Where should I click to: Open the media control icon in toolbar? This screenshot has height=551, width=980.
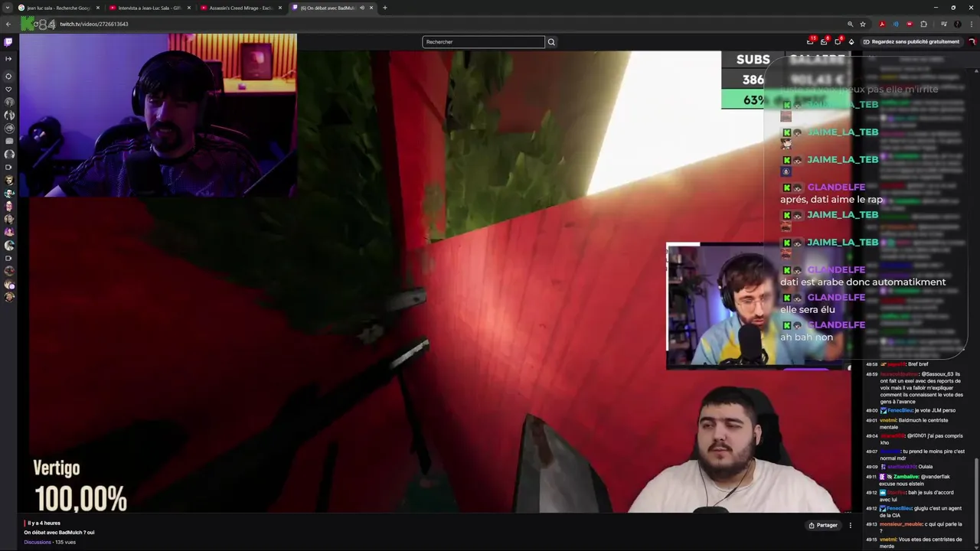click(943, 24)
